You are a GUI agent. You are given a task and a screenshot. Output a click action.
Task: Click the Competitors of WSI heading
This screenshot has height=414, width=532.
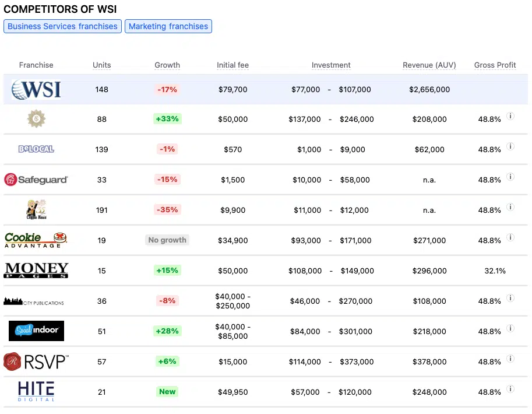pyautogui.click(x=60, y=9)
